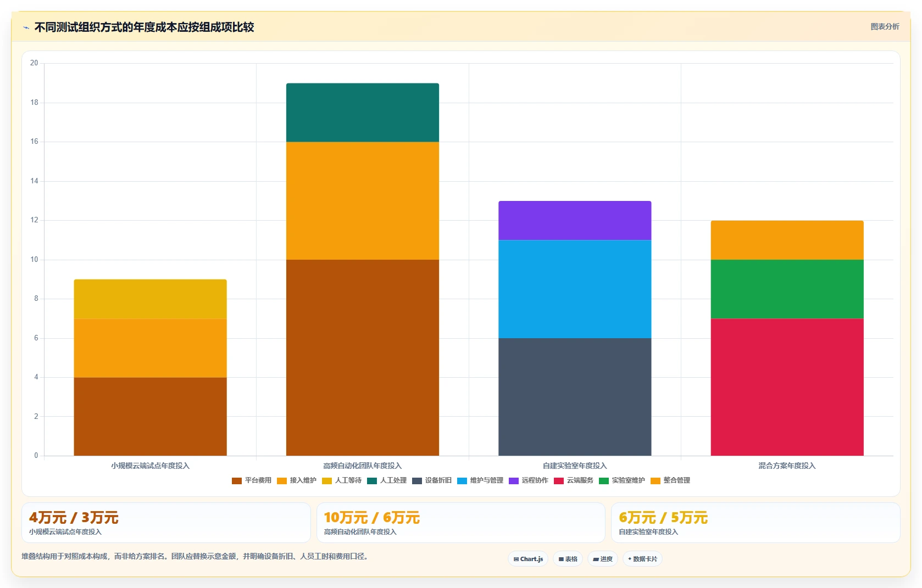This screenshot has height=588, width=922.
Task: Toggle the 设备折旧 legend entry
Action: (x=431, y=481)
